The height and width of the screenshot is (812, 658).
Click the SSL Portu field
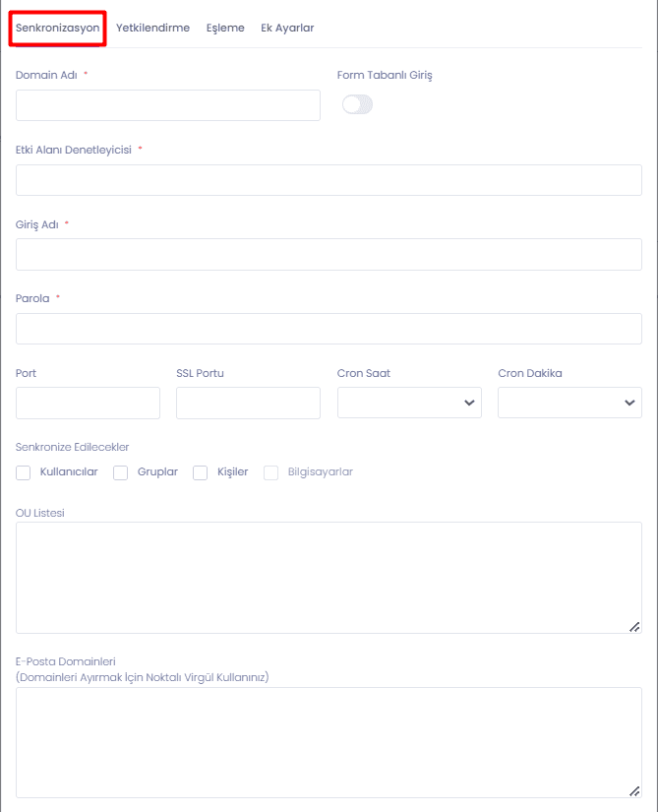coord(248,403)
